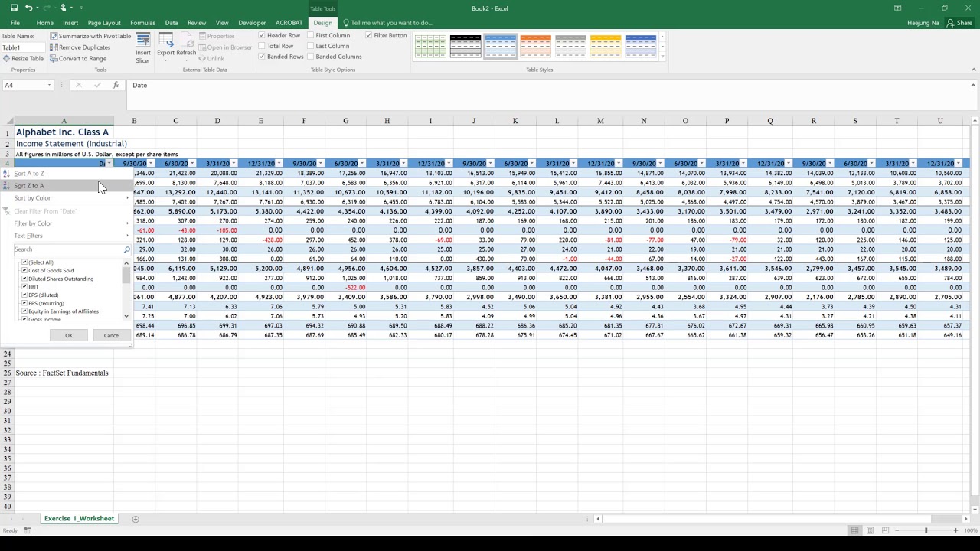This screenshot has height=551, width=980.
Task: Customize the Quick Access Toolbar
Action: pos(83,8)
